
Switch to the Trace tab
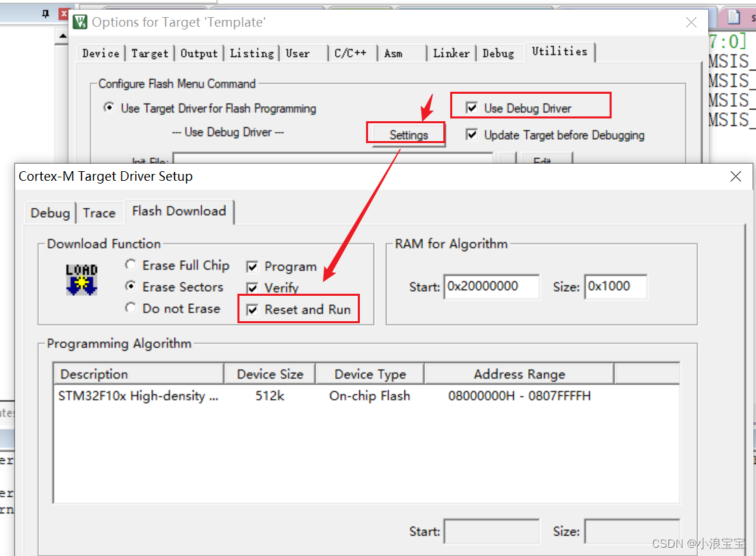(99, 213)
